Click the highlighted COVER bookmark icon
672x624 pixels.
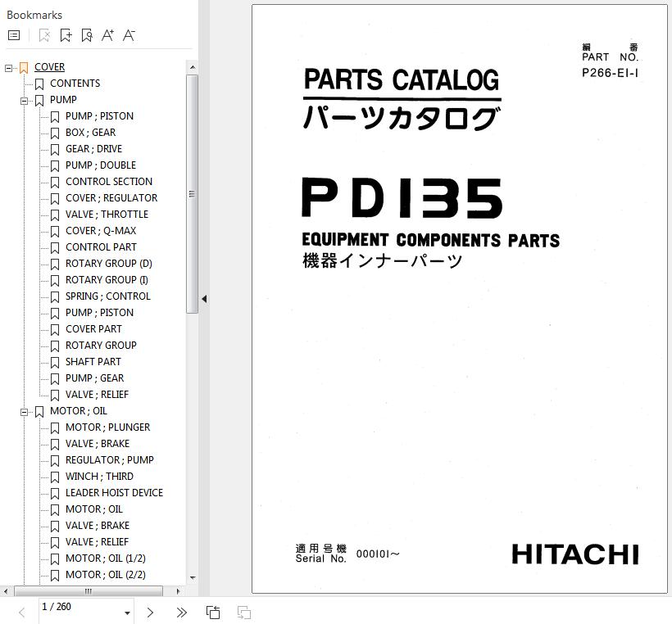[24, 68]
